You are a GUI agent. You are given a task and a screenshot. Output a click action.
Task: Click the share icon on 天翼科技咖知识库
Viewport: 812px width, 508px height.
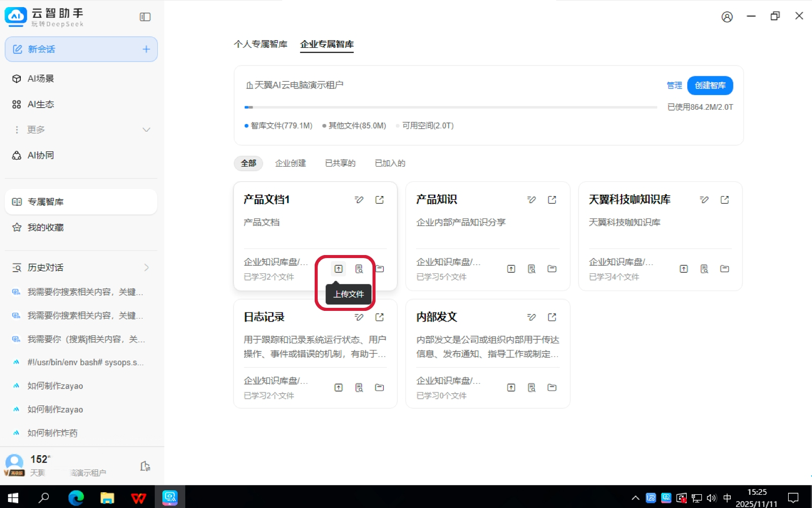point(725,200)
